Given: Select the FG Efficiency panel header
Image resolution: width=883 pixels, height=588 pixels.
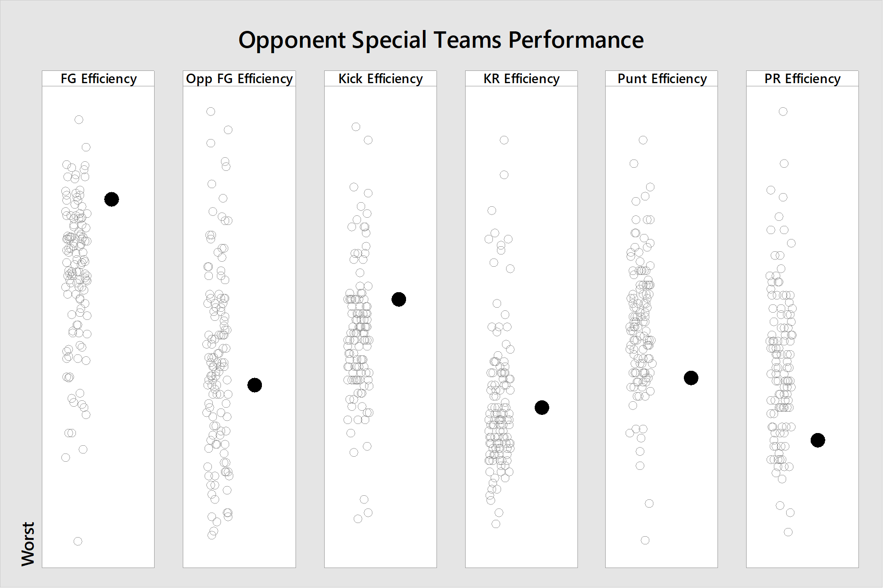Looking at the screenshot, I should (98, 79).
